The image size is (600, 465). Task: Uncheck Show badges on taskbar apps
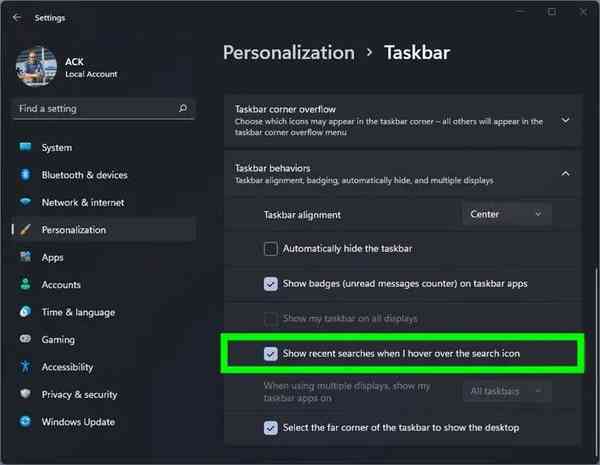[x=271, y=284]
